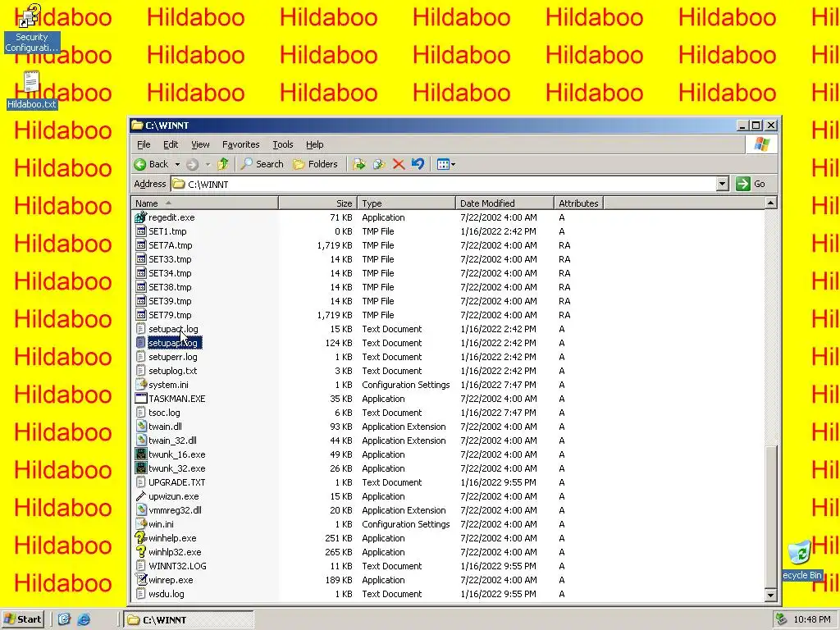
Task: Click the Go button
Action: (x=751, y=185)
